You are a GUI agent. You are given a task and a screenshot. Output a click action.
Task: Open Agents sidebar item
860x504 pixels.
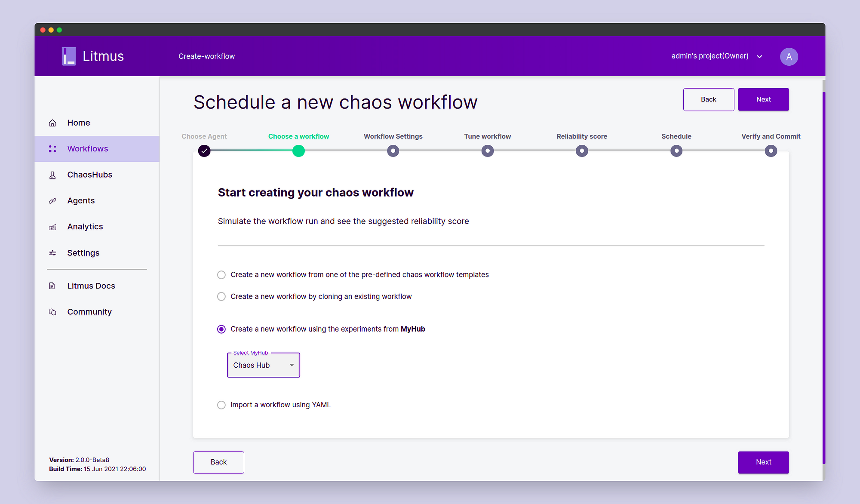tap(97, 201)
